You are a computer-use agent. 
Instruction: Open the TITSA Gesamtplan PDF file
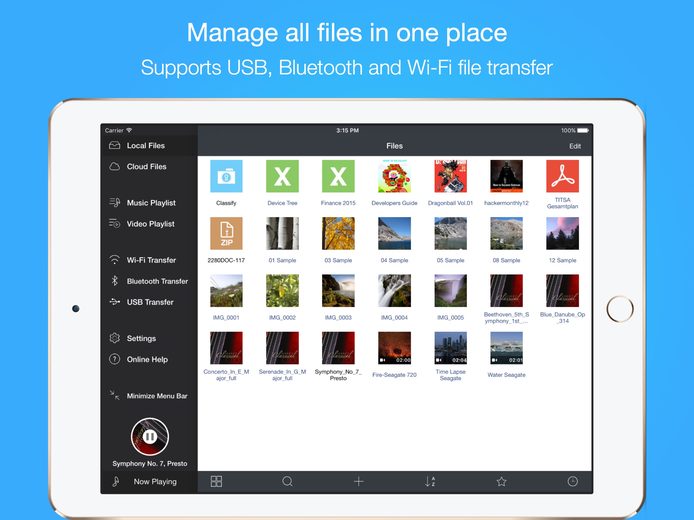(x=563, y=176)
